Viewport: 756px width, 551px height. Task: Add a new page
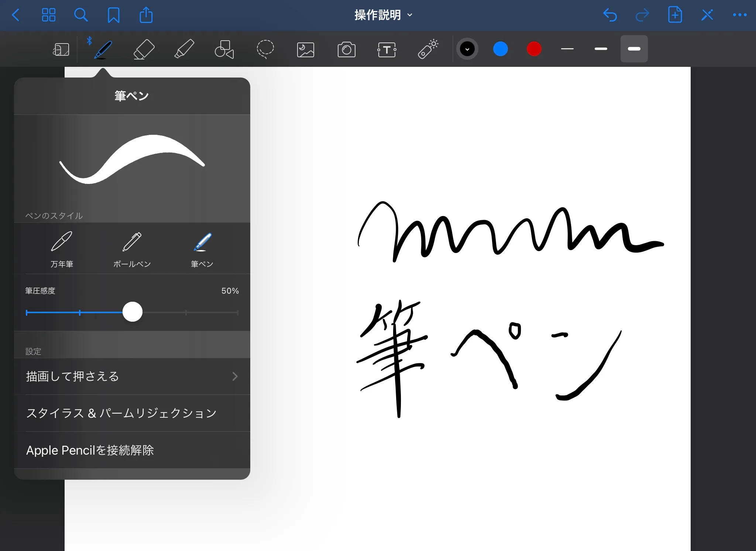coord(675,15)
